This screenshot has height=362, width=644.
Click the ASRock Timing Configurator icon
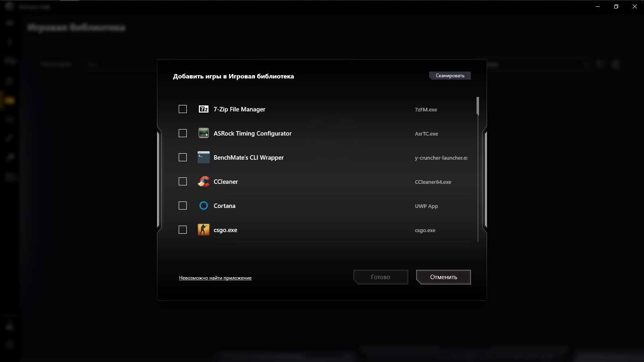point(203,133)
